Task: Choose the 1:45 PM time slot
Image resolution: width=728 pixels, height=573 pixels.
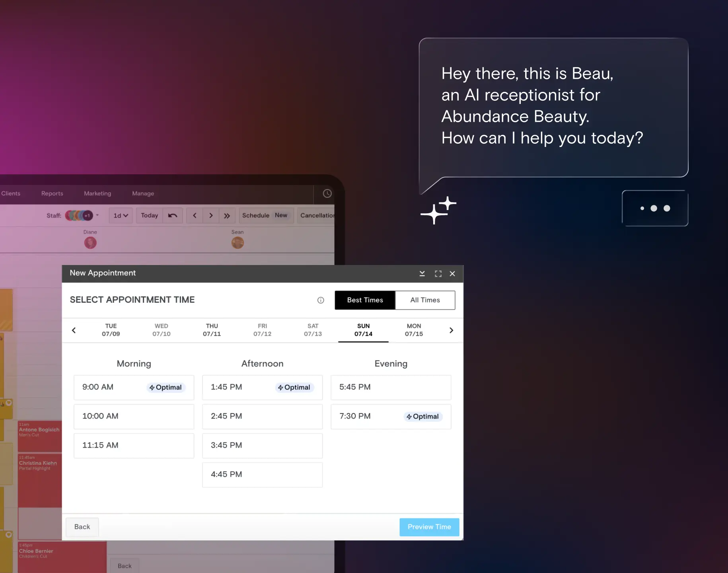Action: point(263,387)
